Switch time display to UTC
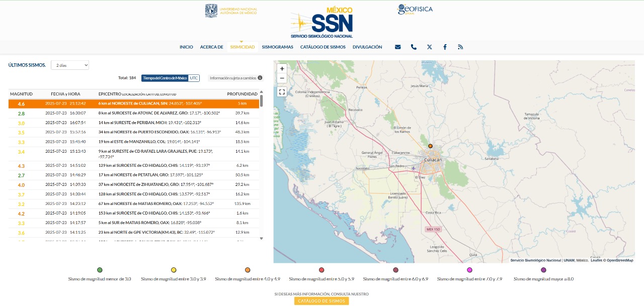The image size is (644, 306). (x=194, y=78)
